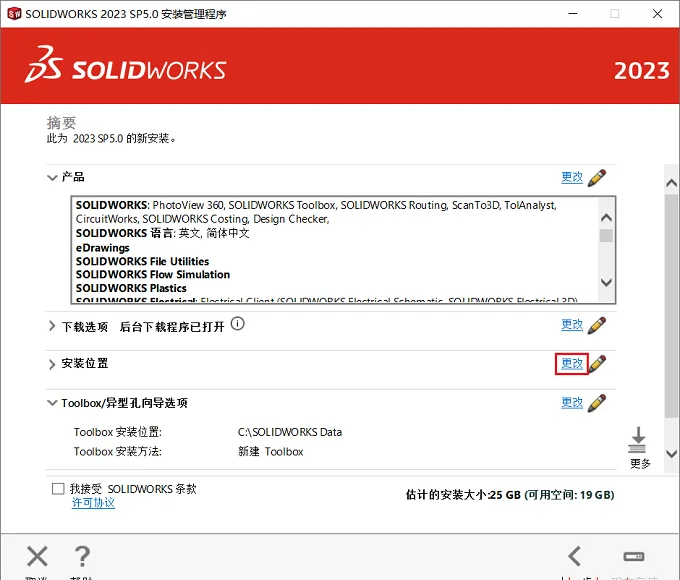Viewport: 680px width, 580px height.
Task: Click main page scrollbar down arrow
Action: tap(672, 454)
